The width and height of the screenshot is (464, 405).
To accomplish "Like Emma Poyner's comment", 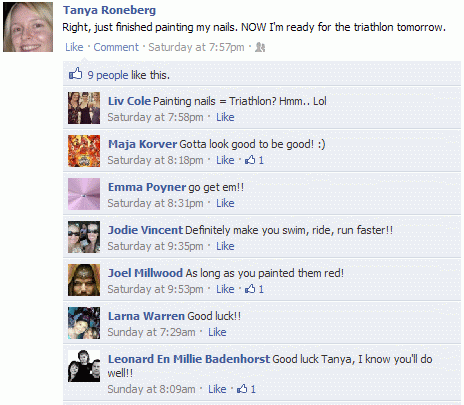I will (225, 203).
